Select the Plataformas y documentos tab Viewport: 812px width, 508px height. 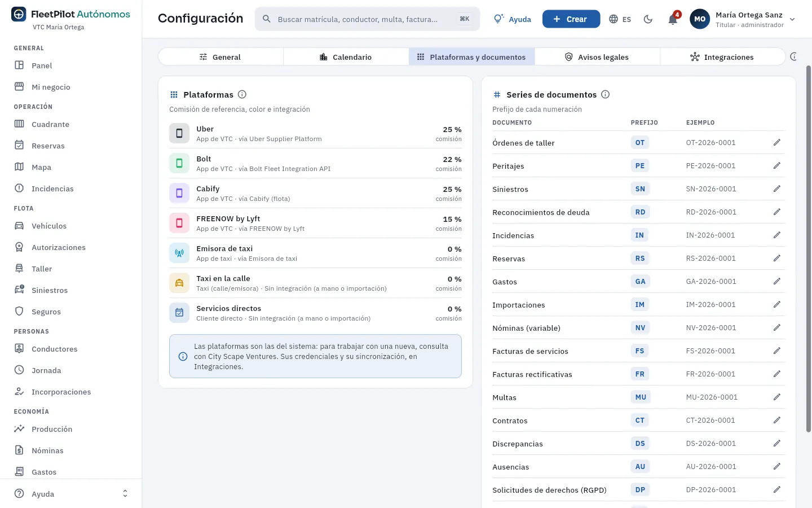click(x=471, y=57)
